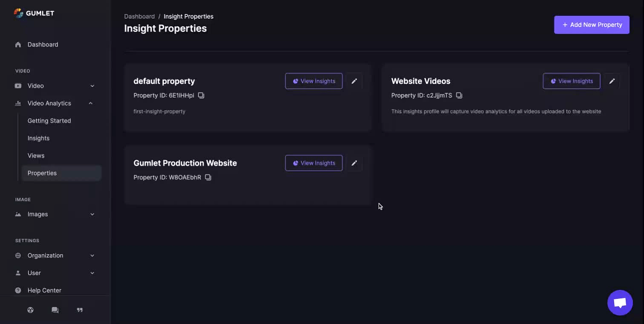This screenshot has width=644, height=324.
Task: Click the Gumlet logo
Action: 34,13
